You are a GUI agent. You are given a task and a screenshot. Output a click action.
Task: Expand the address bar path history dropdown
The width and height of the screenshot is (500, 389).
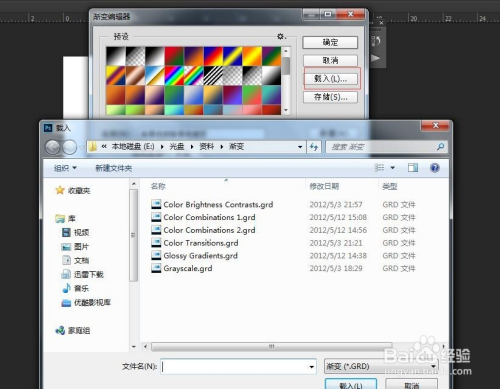click(300, 147)
